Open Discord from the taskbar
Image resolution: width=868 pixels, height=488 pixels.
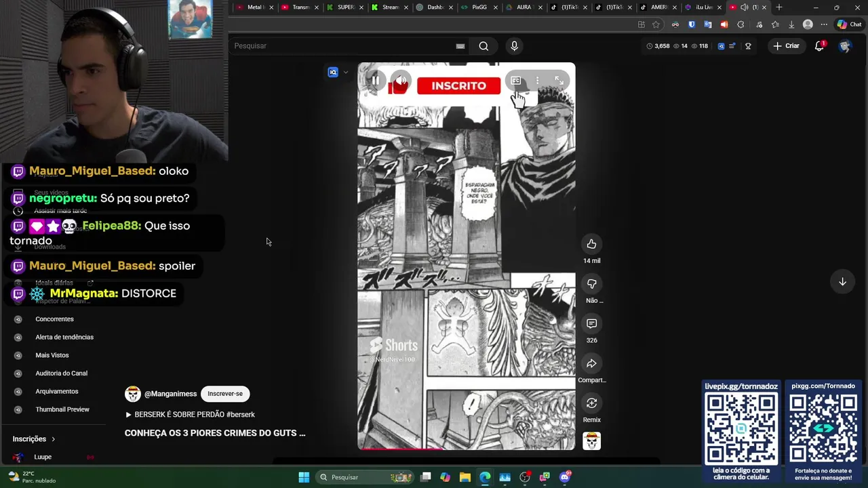pyautogui.click(x=565, y=477)
